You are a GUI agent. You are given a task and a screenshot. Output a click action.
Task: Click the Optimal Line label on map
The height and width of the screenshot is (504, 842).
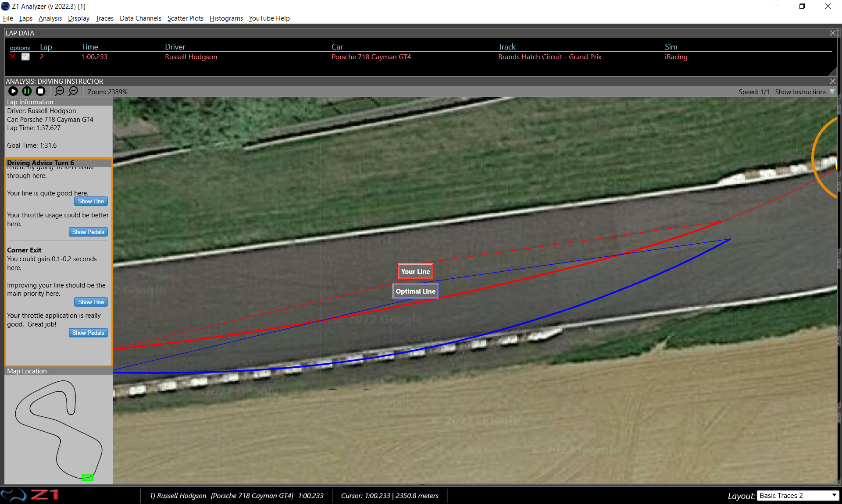click(415, 291)
